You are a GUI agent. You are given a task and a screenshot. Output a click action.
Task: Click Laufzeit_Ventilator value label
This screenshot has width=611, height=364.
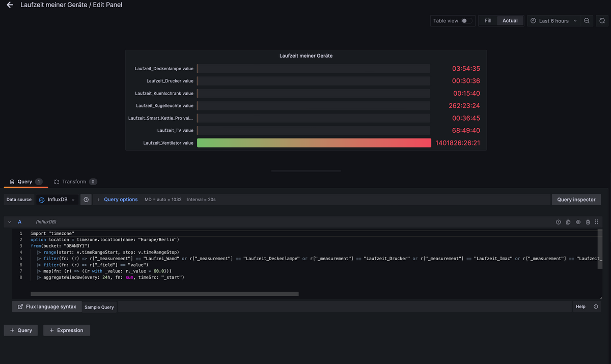coord(168,143)
